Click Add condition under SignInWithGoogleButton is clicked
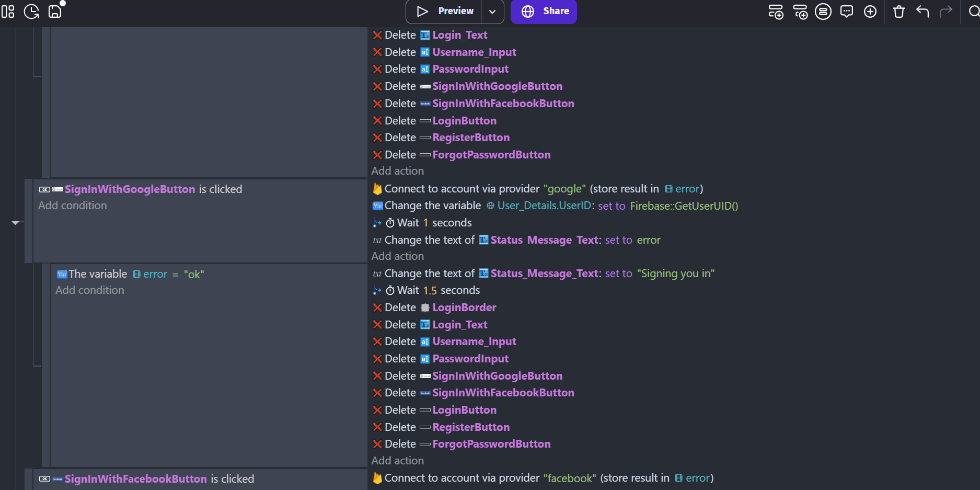The image size is (980, 490). tap(73, 206)
